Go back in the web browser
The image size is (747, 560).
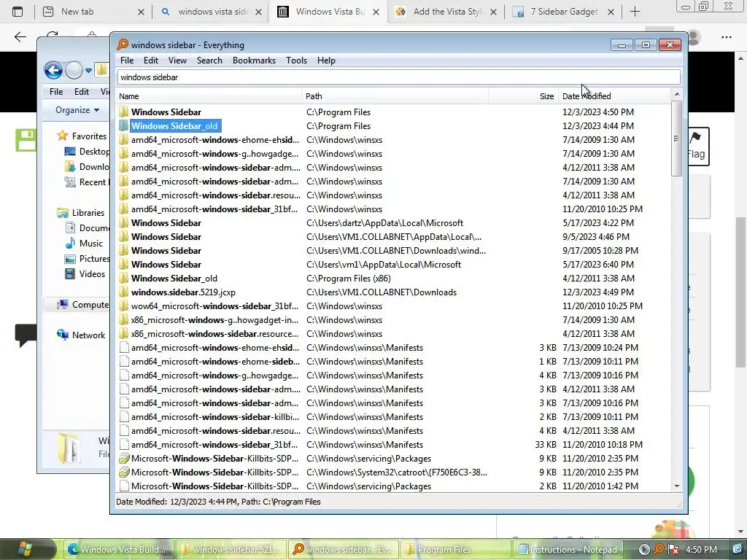pyautogui.click(x=20, y=36)
